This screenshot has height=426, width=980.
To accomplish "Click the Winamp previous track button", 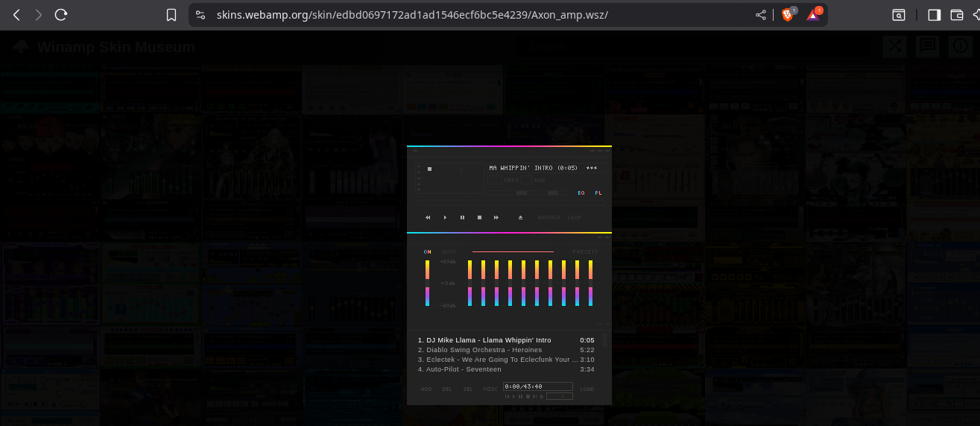I will pyautogui.click(x=428, y=217).
